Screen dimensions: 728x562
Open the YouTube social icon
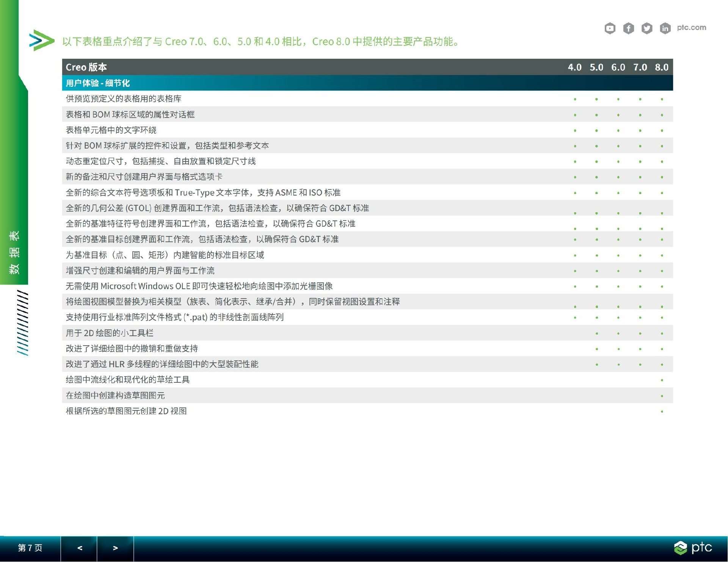coord(610,28)
